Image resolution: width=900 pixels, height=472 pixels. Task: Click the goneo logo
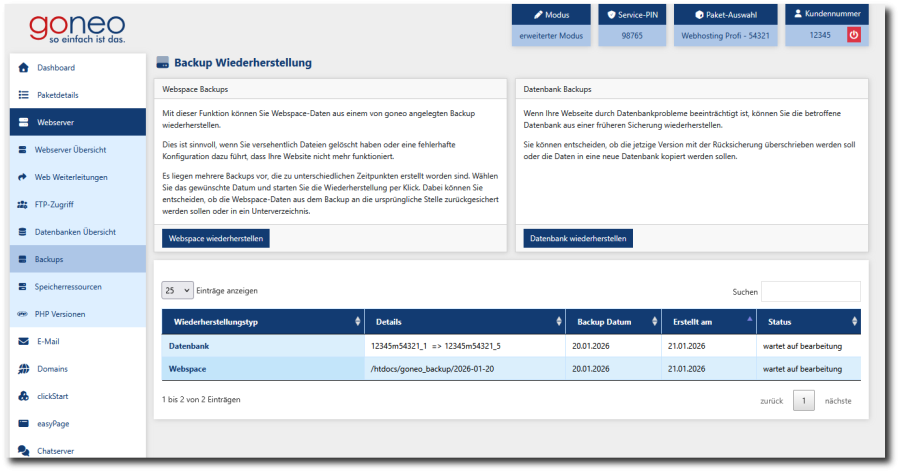point(77,28)
